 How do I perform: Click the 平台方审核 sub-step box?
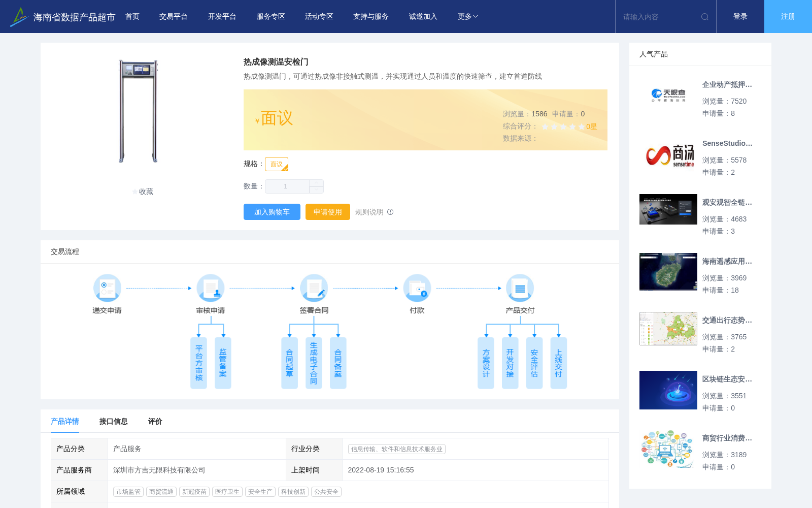198,363
